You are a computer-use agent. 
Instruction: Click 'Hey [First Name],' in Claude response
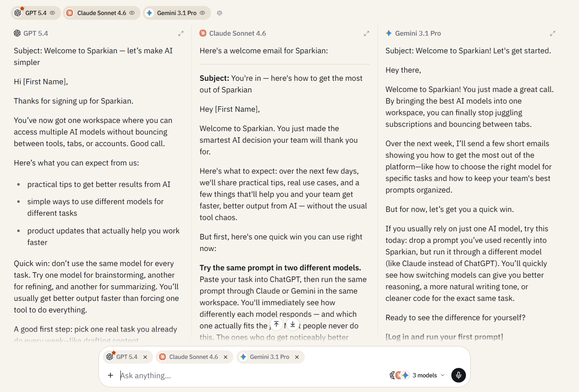[x=230, y=109]
